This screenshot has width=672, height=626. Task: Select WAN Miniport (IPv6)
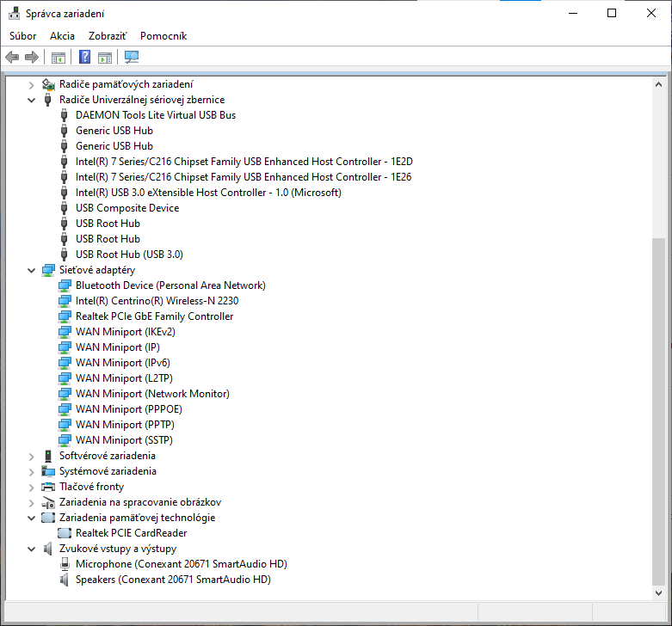point(122,363)
